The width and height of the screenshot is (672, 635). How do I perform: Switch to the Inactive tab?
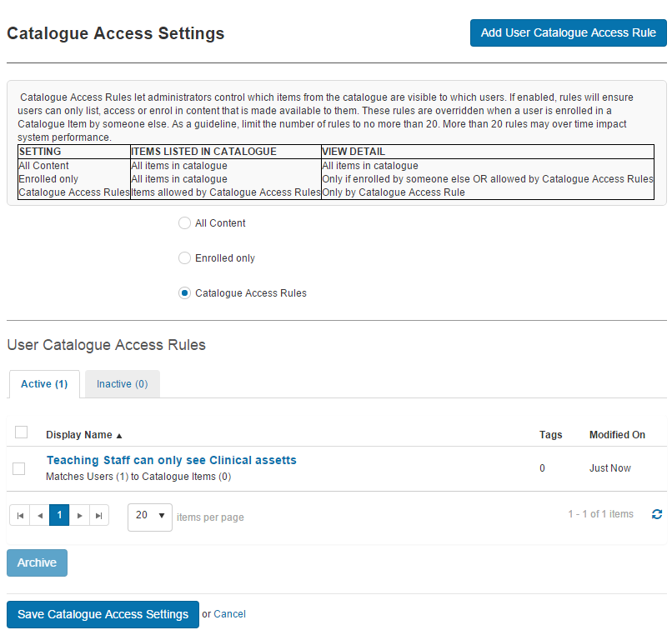[122, 383]
